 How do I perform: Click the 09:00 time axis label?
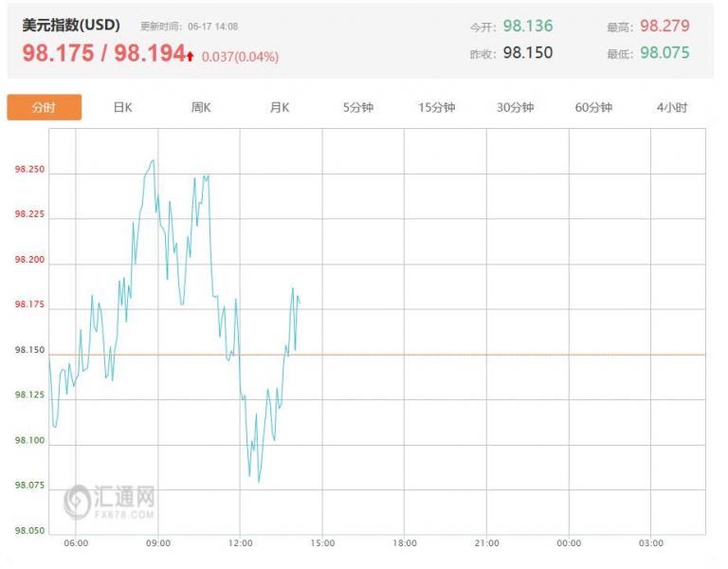[158, 543]
